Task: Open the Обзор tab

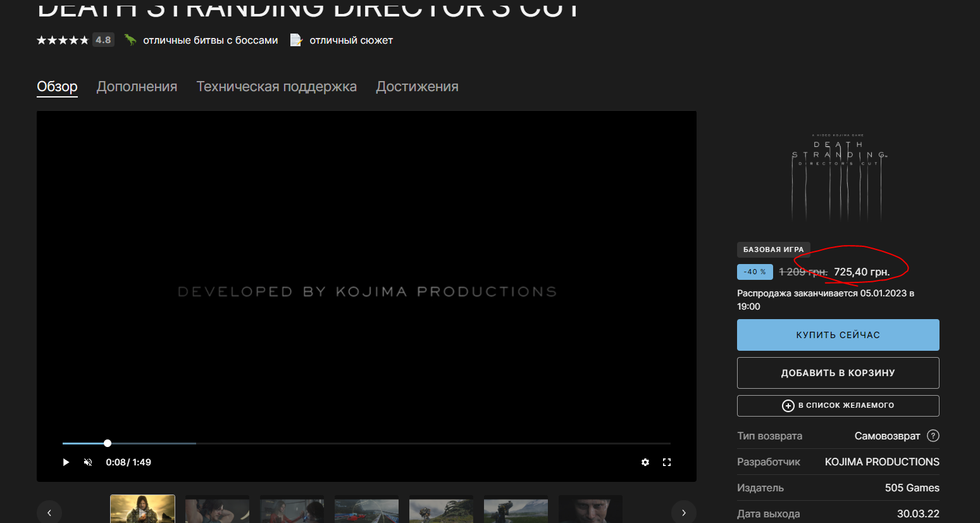Action: (57, 87)
